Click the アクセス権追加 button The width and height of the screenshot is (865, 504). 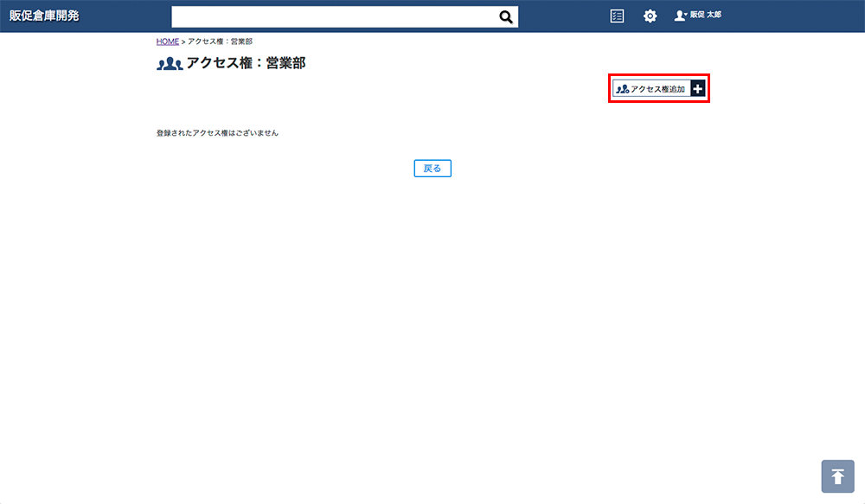[x=658, y=88]
